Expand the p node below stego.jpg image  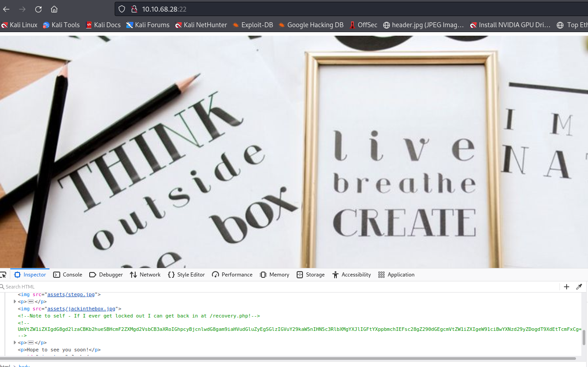[15, 302]
